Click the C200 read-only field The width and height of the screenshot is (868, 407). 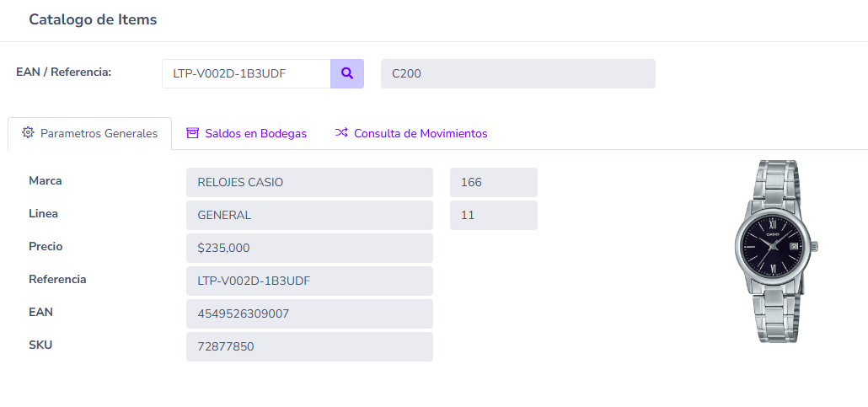[x=518, y=73]
